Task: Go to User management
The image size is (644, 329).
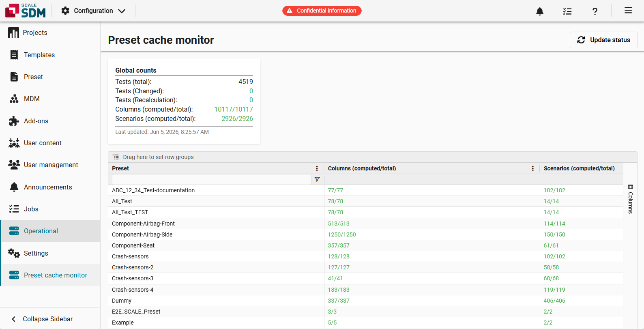Action: tap(50, 165)
